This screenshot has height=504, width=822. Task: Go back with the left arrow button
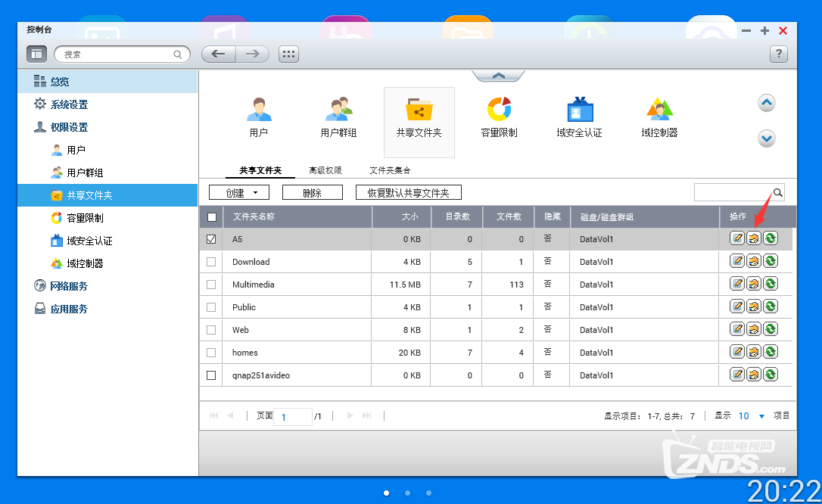[219, 54]
